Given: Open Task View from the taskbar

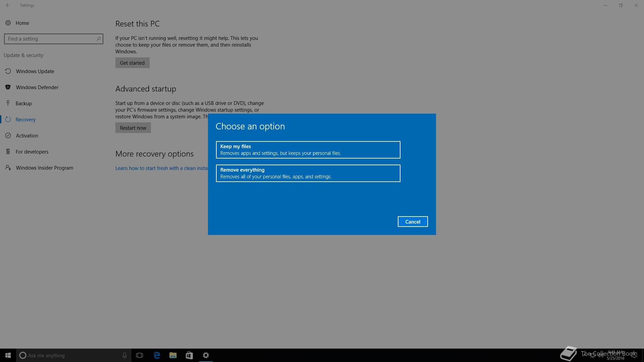Looking at the screenshot, I should coord(140,355).
